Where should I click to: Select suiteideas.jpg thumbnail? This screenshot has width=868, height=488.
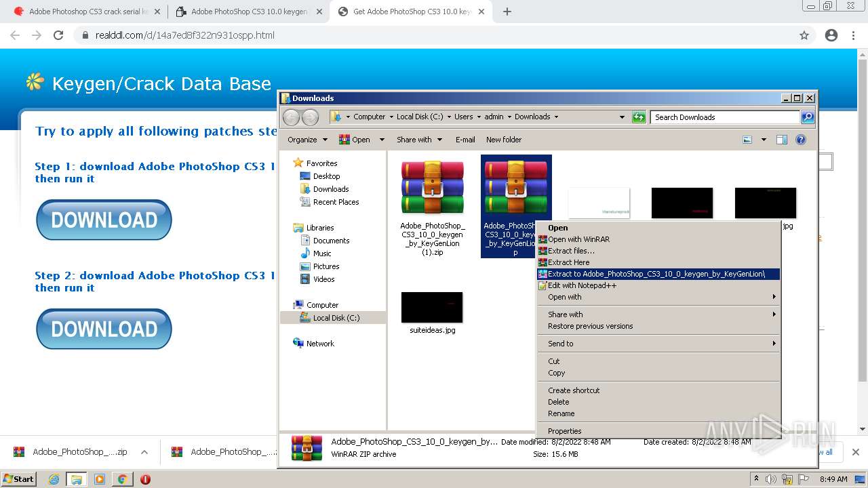pyautogui.click(x=432, y=307)
